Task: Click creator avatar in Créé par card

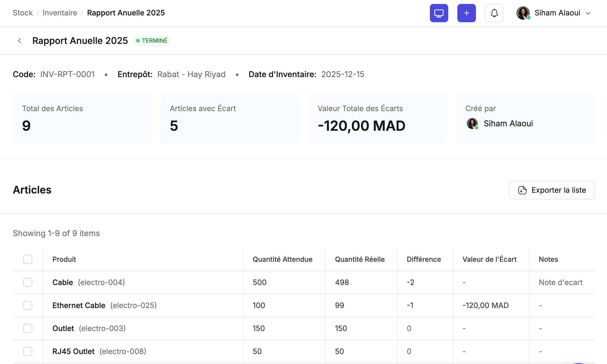Action: pos(473,123)
